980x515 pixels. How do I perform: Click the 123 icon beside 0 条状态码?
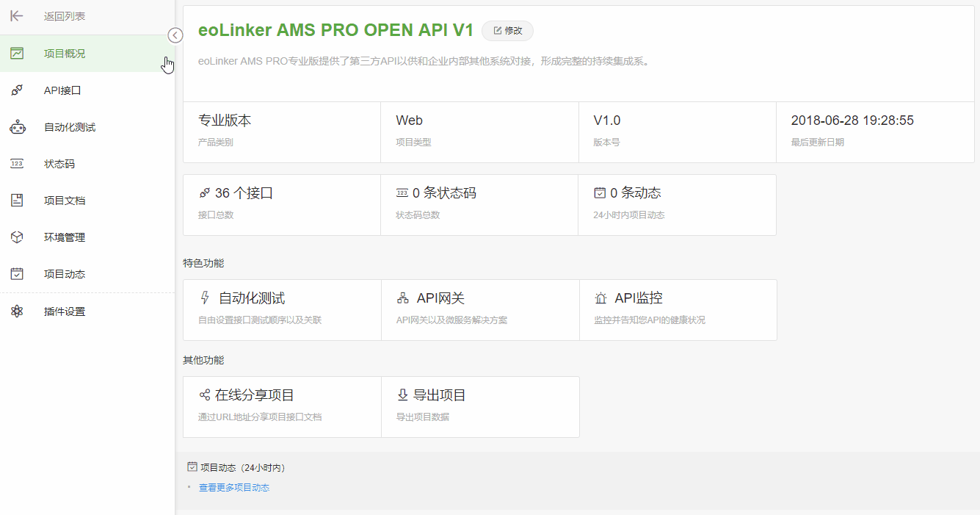[402, 193]
